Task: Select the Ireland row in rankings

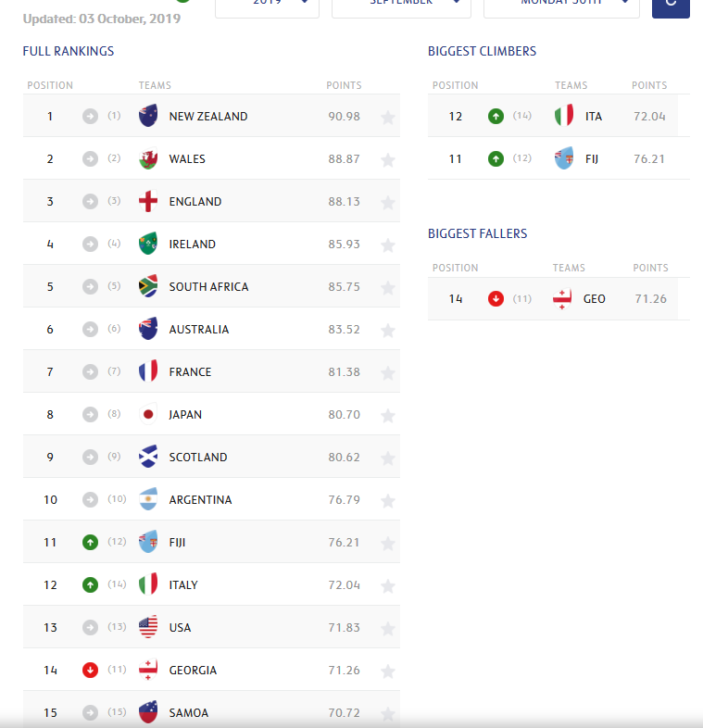Action: tap(211, 244)
